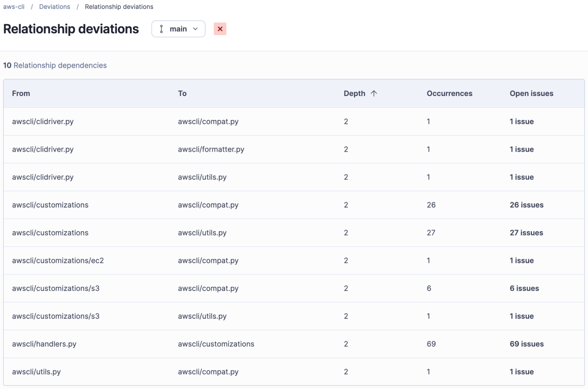Click the red X clear button
Screen dimensions: 588x389
220,29
